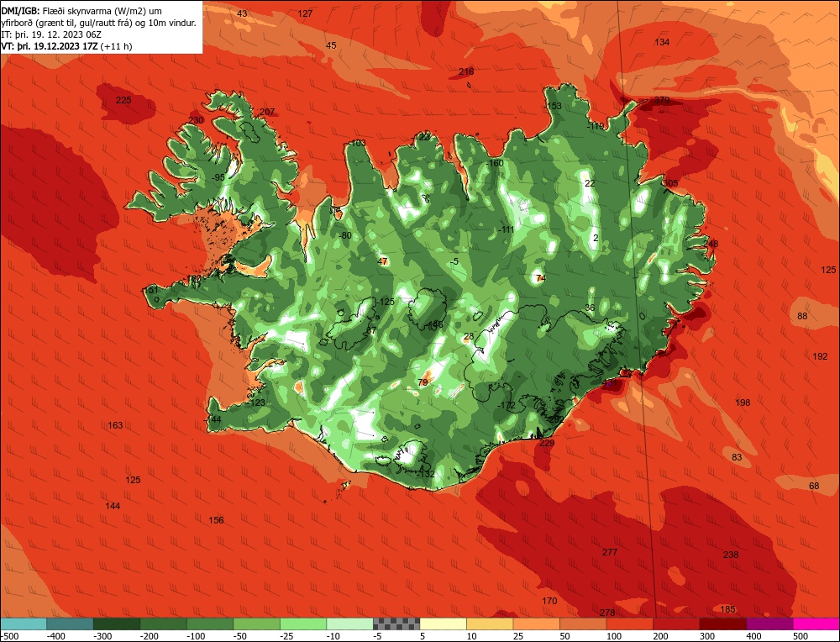The width and height of the screenshot is (840, 642).
Task: Click the 79 value in south highlands
Action: (x=423, y=382)
